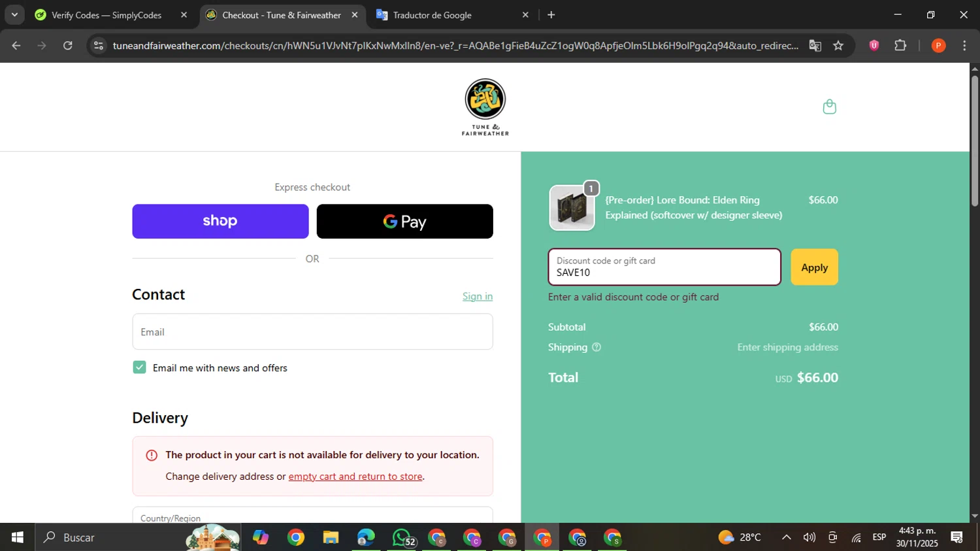This screenshot has width=980, height=551.
Task: Click the browser back arrow
Action: click(16, 45)
